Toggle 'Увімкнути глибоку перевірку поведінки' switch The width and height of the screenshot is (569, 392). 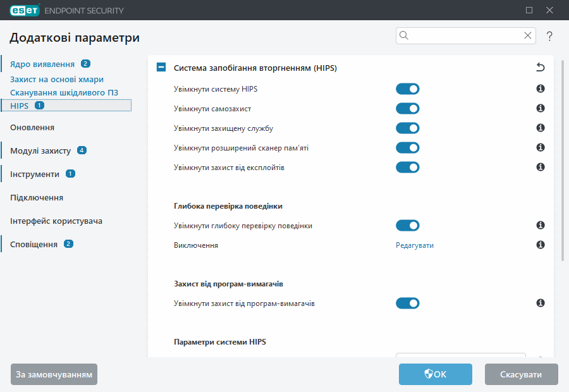click(408, 226)
